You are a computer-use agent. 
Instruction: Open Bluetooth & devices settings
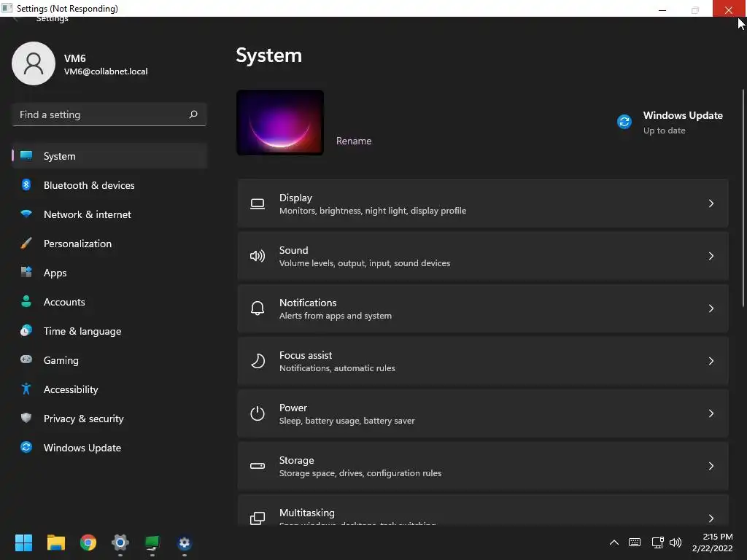109,185
